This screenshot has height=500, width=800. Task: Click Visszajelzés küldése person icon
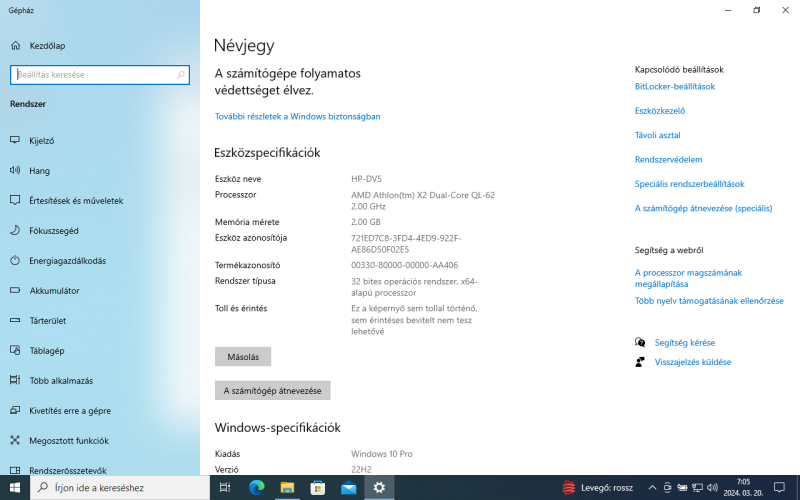tap(640, 362)
